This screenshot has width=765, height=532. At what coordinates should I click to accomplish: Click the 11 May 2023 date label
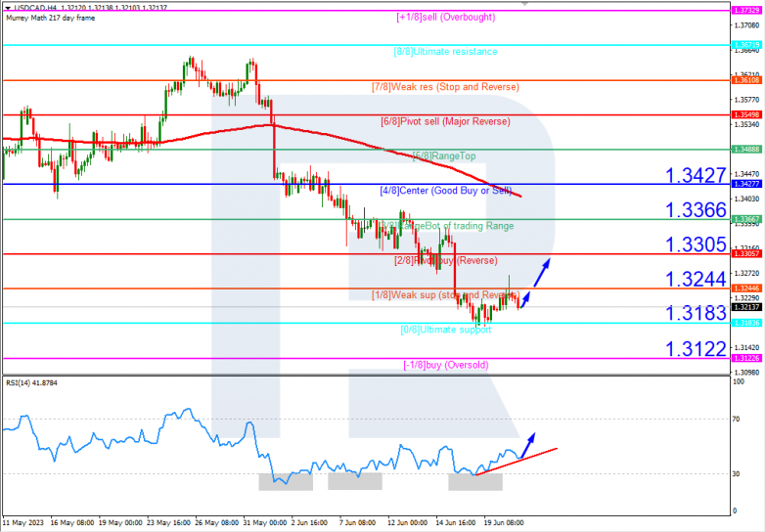(23, 523)
